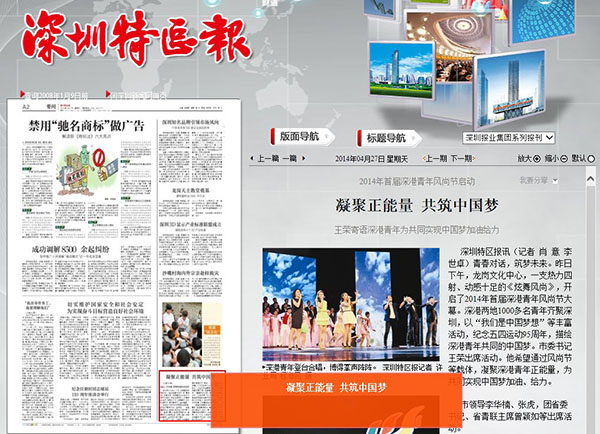
Task: Click scrollbar up arrow in article pane
Action: [591, 179]
